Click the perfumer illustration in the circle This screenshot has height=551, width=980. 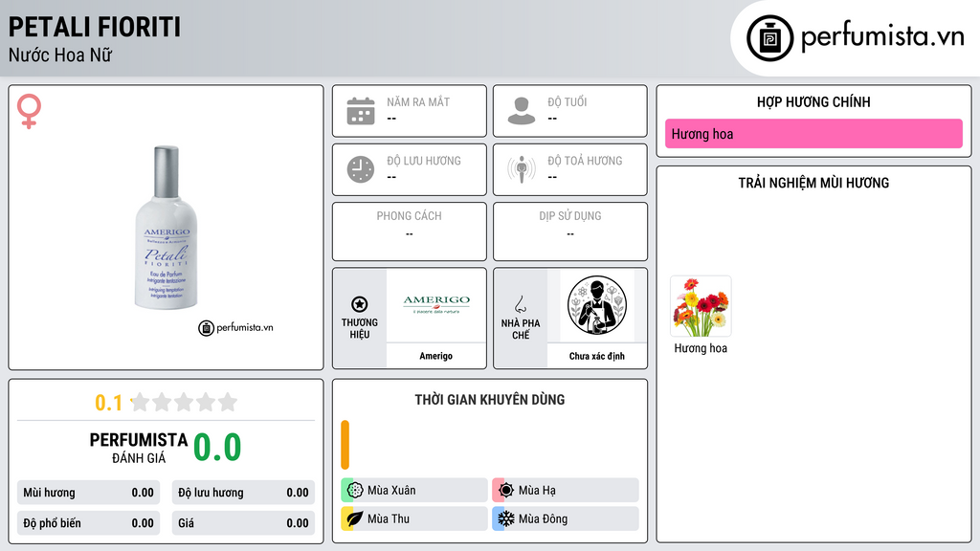pos(597,305)
